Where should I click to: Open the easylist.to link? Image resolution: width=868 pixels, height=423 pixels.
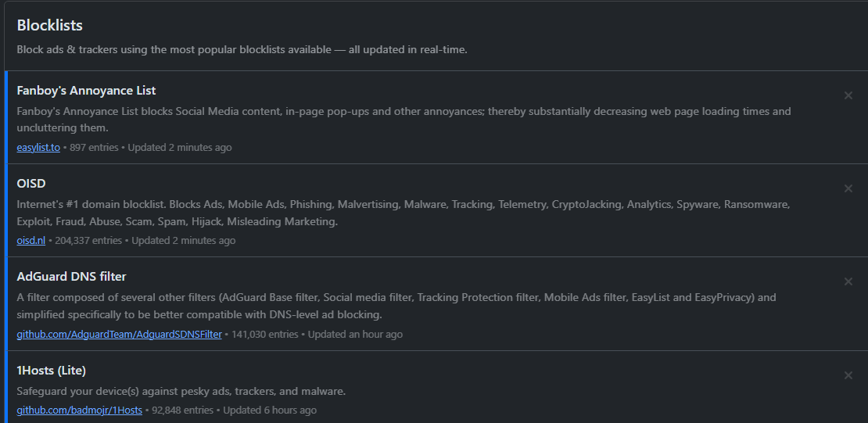[38, 147]
